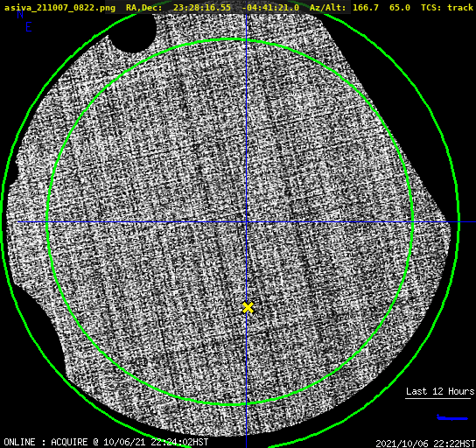476x448 pixels.
Task: Click the TCS: track status text
Action: pyautogui.click(x=446, y=7)
